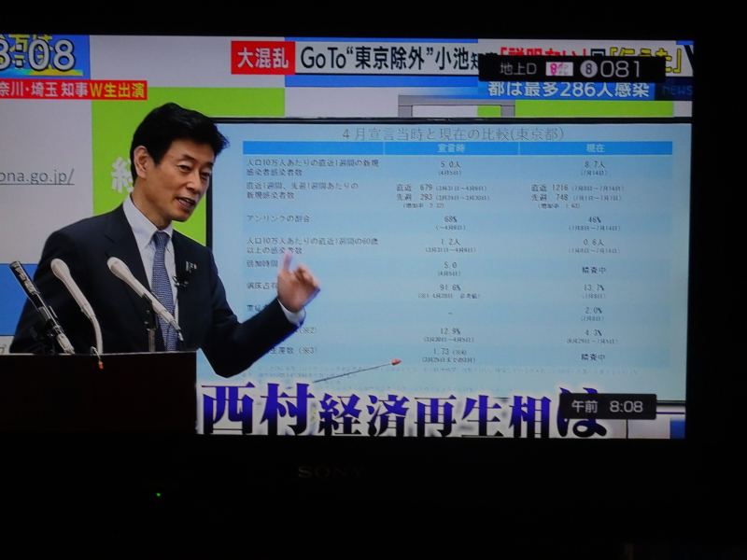This screenshot has width=747, height=560.
Task: Click the 46% value in the table
Action: 594,220
